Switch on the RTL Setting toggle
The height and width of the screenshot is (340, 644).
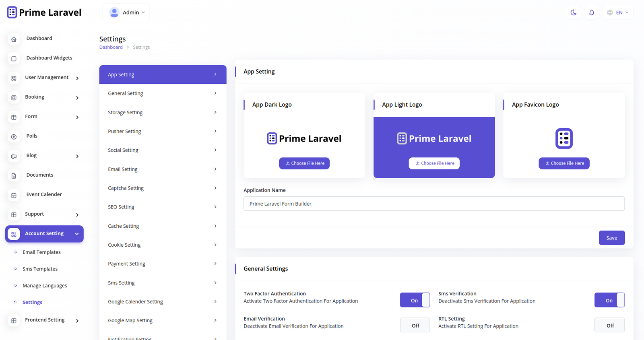point(609,325)
